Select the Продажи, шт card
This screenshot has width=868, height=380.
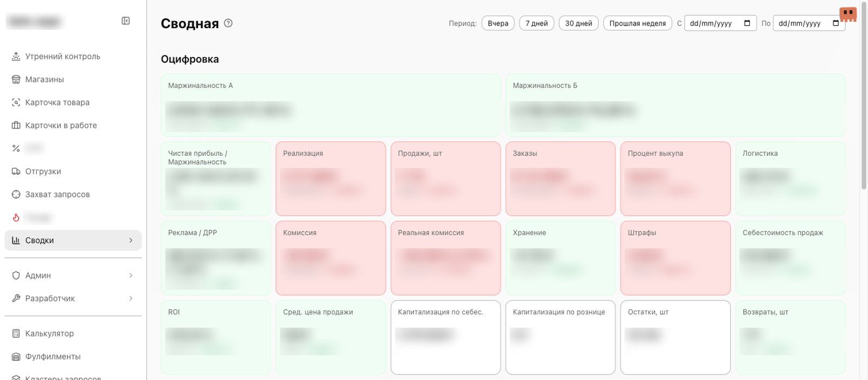[445, 179]
